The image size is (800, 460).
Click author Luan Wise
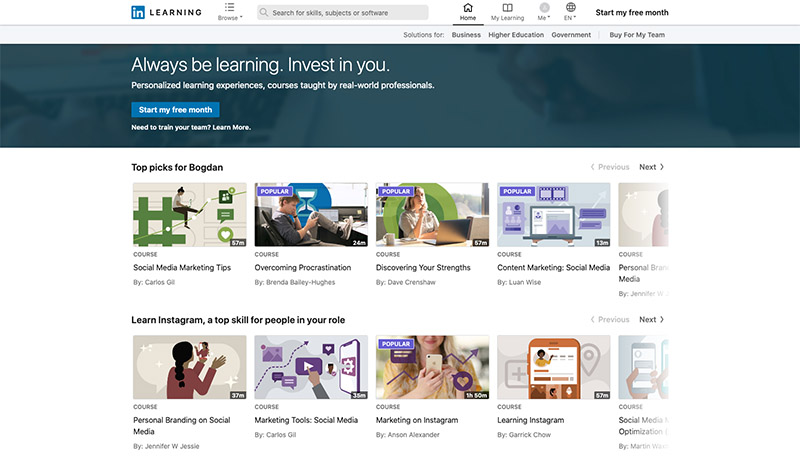[524, 282]
